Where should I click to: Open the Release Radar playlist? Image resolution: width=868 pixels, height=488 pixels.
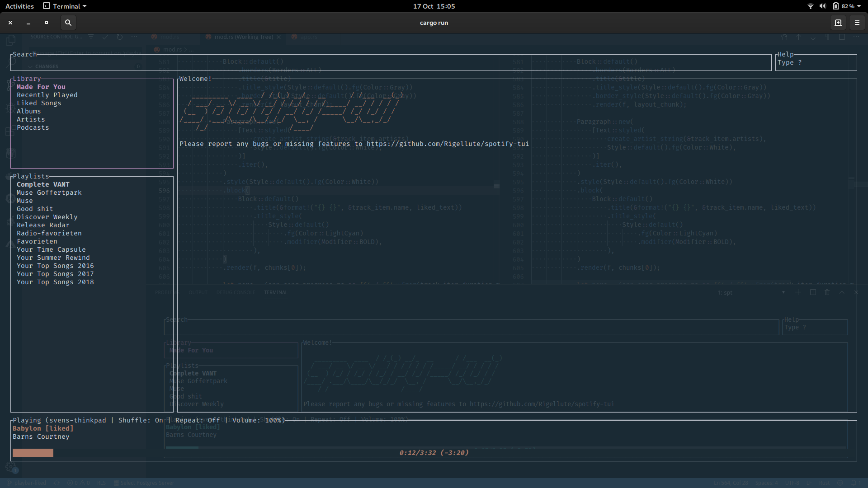click(43, 225)
